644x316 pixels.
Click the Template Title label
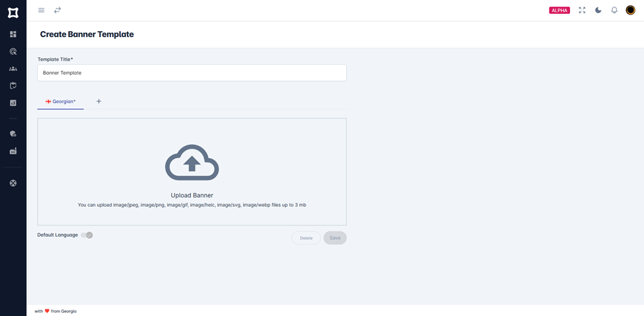pyautogui.click(x=55, y=59)
